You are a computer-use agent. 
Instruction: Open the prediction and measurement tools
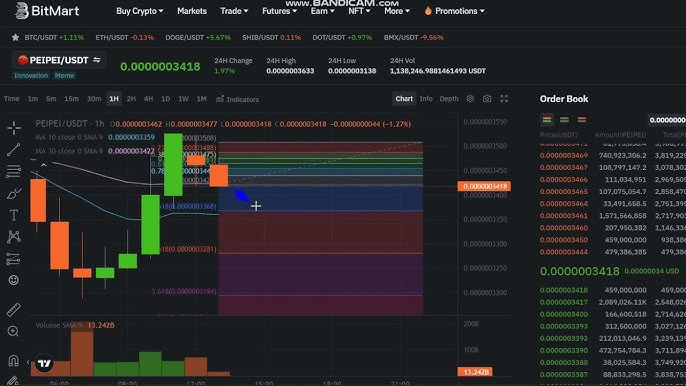click(14, 259)
